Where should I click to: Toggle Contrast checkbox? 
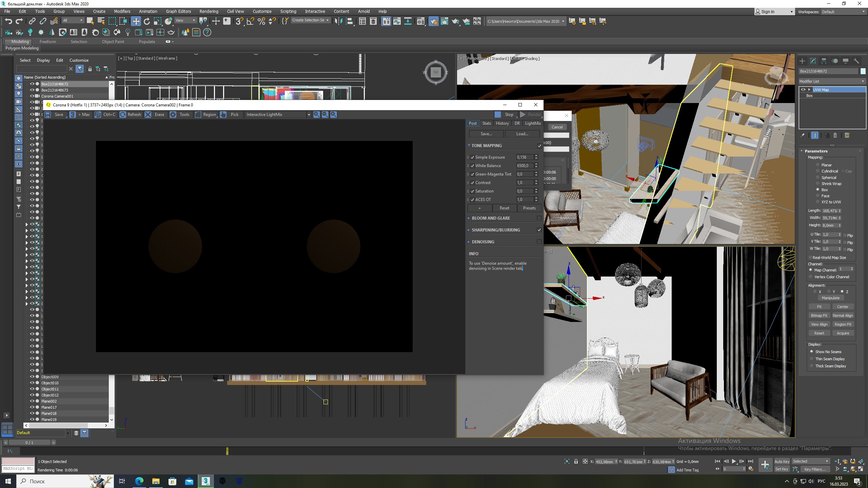pyautogui.click(x=472, y=183)
